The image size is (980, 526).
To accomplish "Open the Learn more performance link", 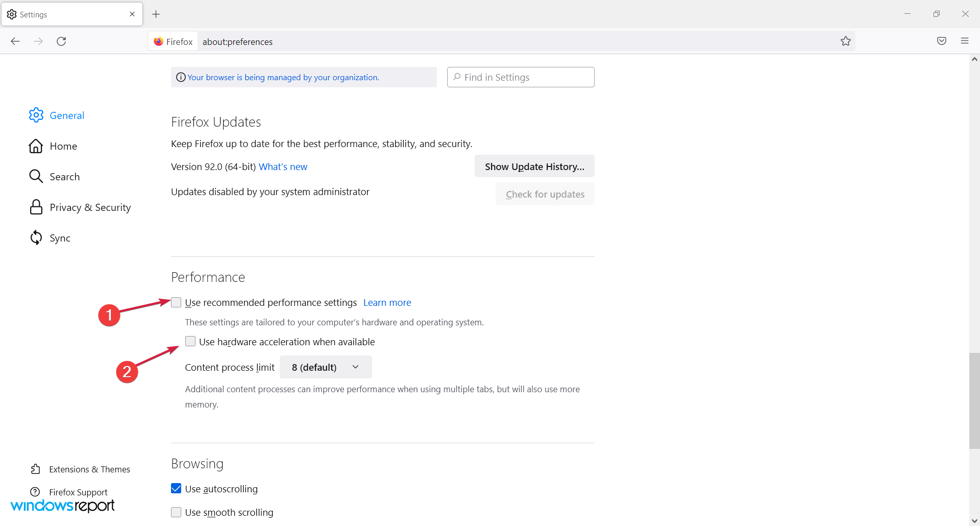I will (x=387, y=302).
